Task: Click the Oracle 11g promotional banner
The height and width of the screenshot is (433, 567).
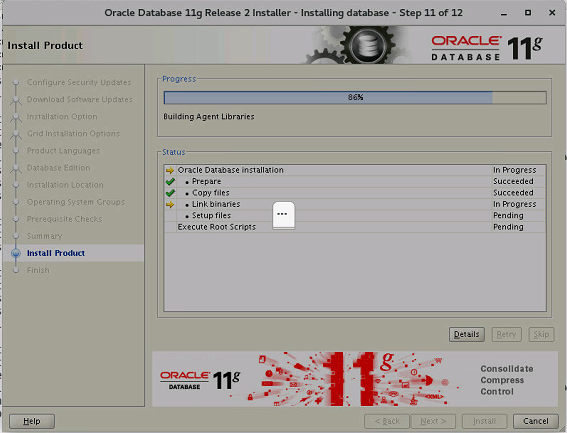Action: point(355,379)
